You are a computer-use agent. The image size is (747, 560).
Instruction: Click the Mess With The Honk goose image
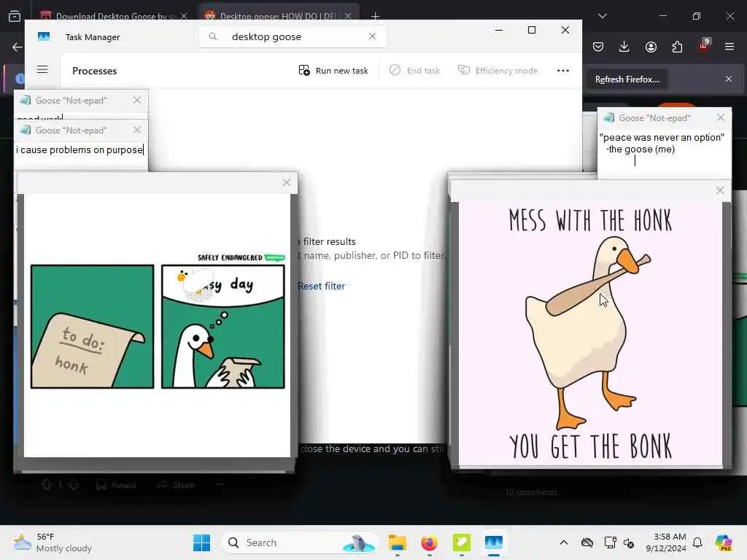click(590, 334)
